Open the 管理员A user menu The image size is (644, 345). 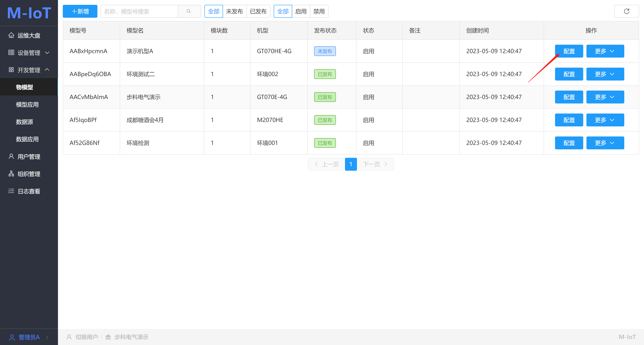click(x=29, y=337)
